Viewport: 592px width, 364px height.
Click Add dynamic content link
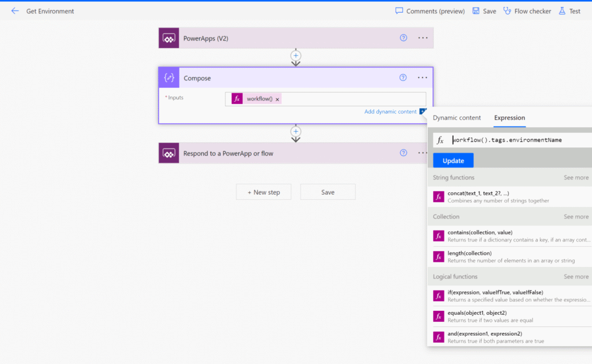tap(390, 112)
